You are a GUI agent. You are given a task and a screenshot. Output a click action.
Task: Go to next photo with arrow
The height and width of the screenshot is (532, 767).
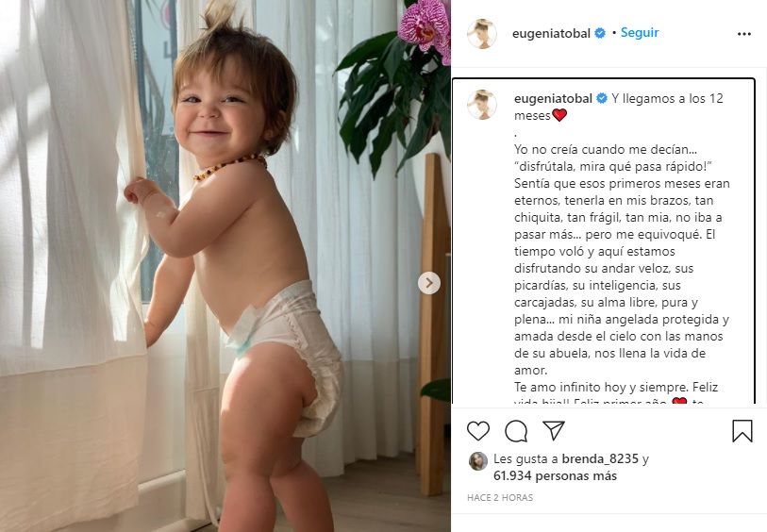429,283
